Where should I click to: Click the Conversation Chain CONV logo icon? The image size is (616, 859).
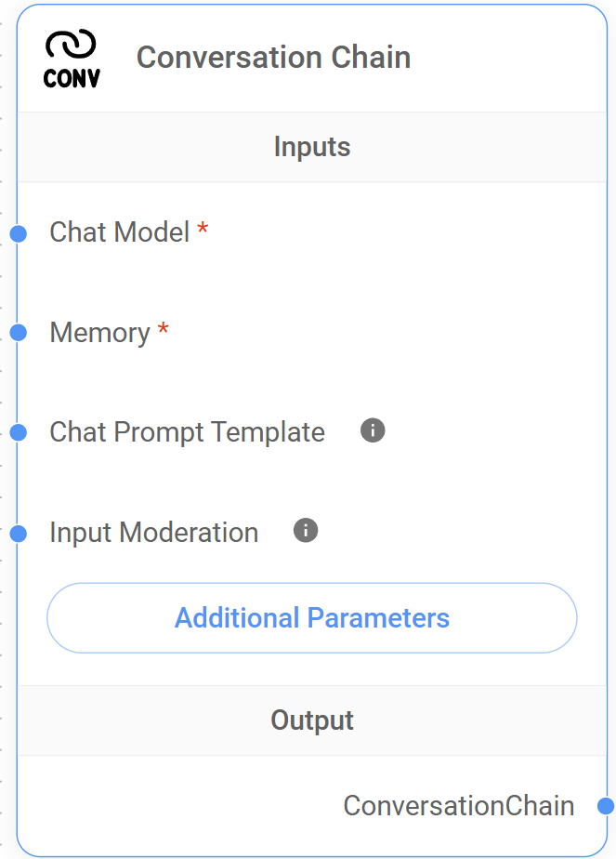(70, 56)
